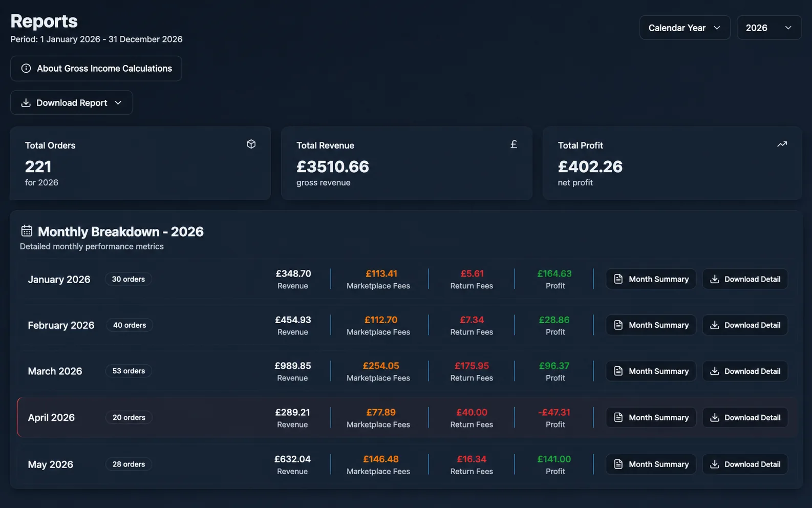Click the £402.26 total profit figure
812x508 pixels.
coord(590,166)
